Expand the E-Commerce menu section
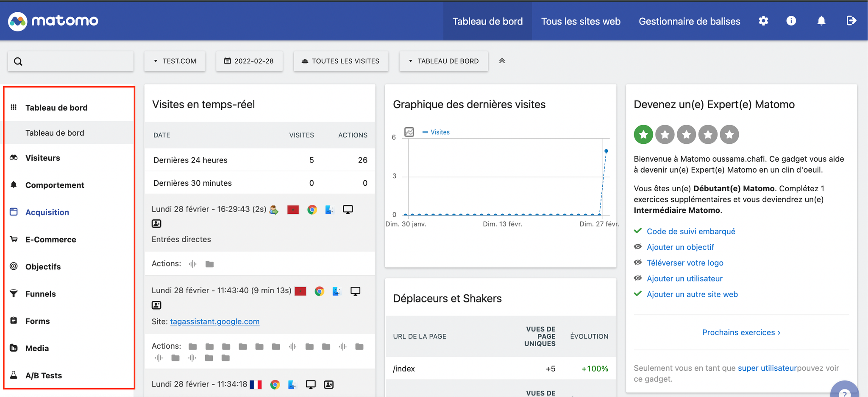 [51, 239]
